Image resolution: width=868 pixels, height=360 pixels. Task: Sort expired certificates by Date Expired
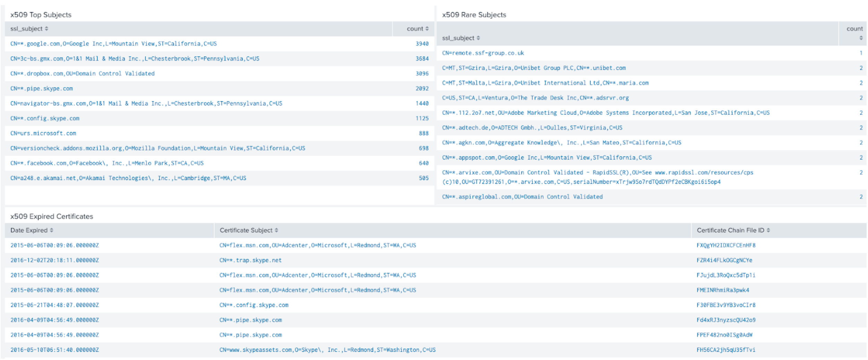(32, 230)
